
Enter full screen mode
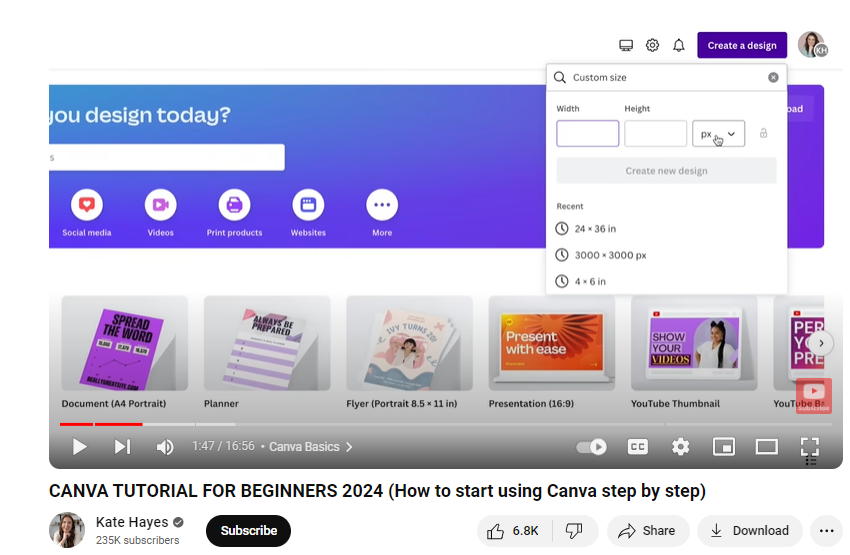(x=810, y=447)
